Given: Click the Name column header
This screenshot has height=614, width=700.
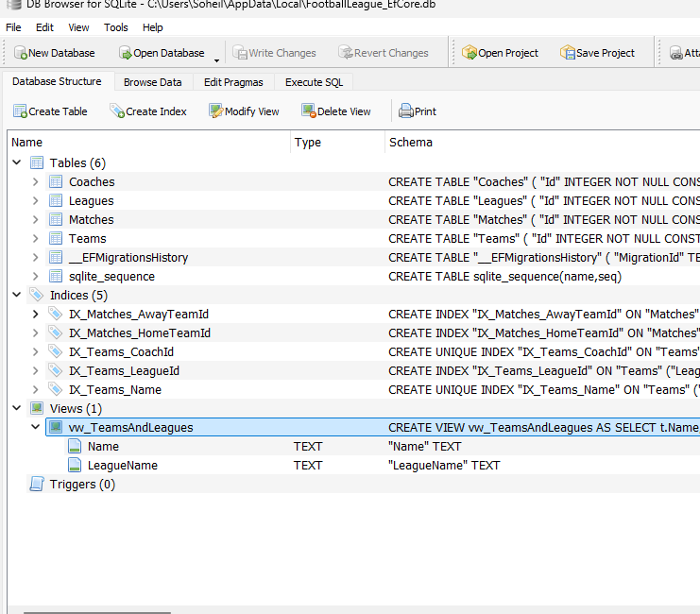Looking at the screenshot, I should [x=149, y=143].
